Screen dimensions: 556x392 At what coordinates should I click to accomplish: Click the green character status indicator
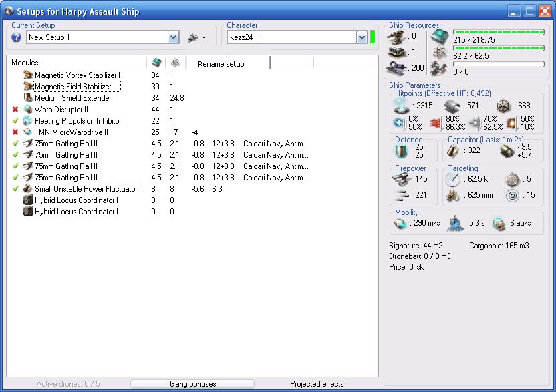pos(373,37)
